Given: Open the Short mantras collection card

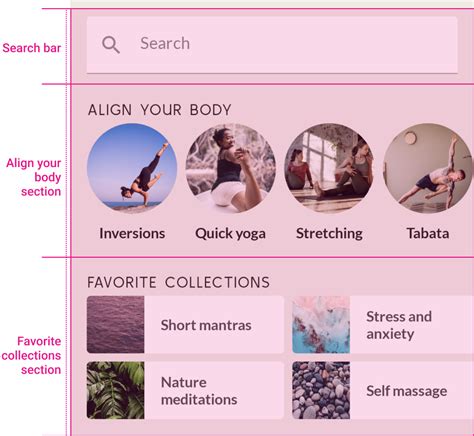Looking at the screenshot, I should coord(185,325).
